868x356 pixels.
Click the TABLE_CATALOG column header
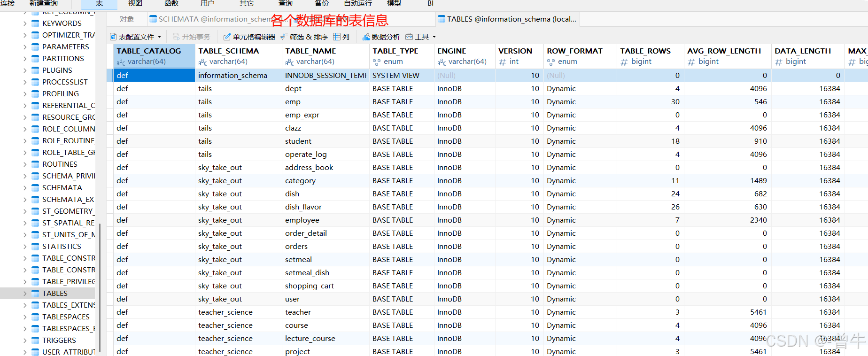[154, 56]
